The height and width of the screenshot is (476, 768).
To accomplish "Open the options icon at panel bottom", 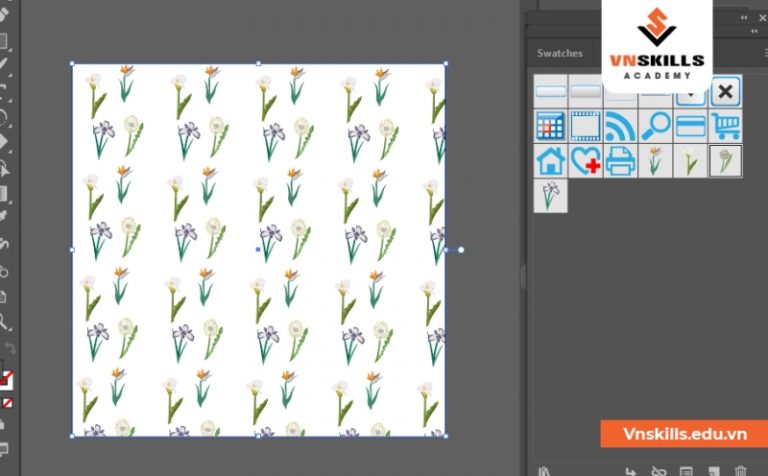I will click(x=686, y=472).
